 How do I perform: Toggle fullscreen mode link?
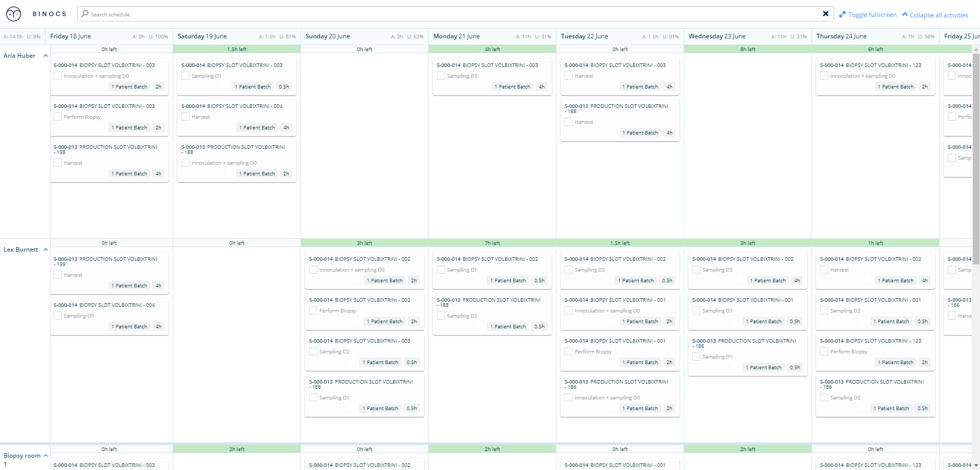872,15
